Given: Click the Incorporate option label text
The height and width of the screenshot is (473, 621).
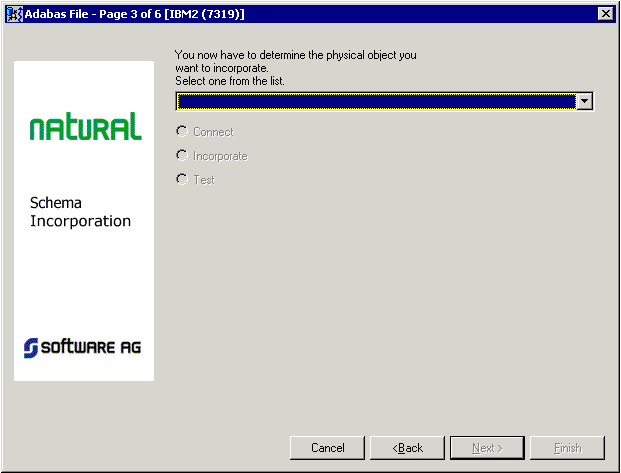Looking at the screenshot, I should 220,156.
